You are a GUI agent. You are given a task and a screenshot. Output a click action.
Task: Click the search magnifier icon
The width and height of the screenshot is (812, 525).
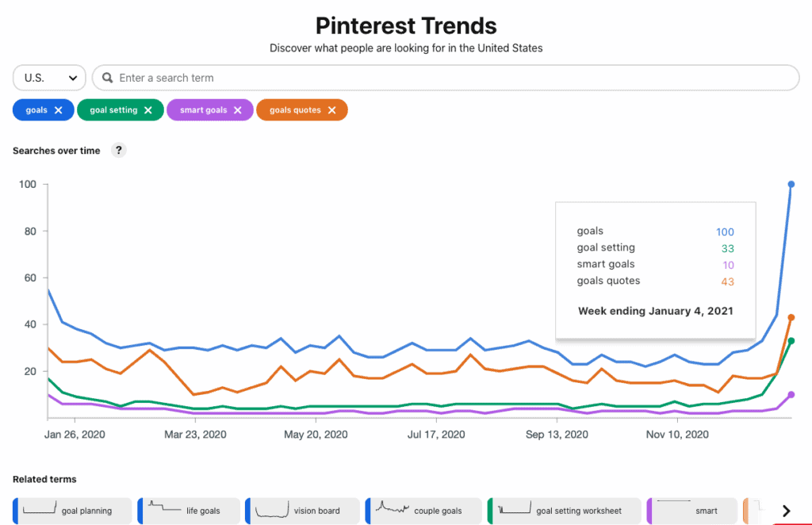[x=107, y=78]
